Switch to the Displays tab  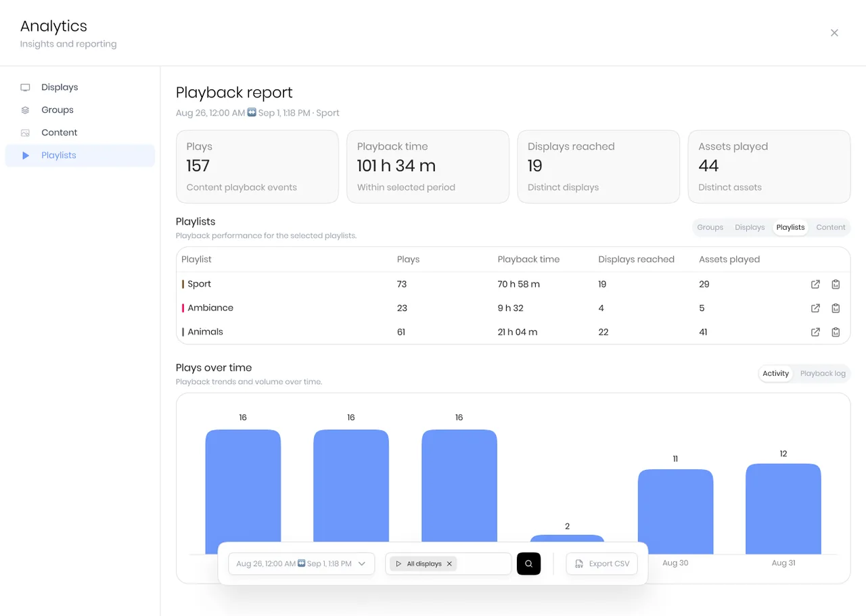point(750,227)
